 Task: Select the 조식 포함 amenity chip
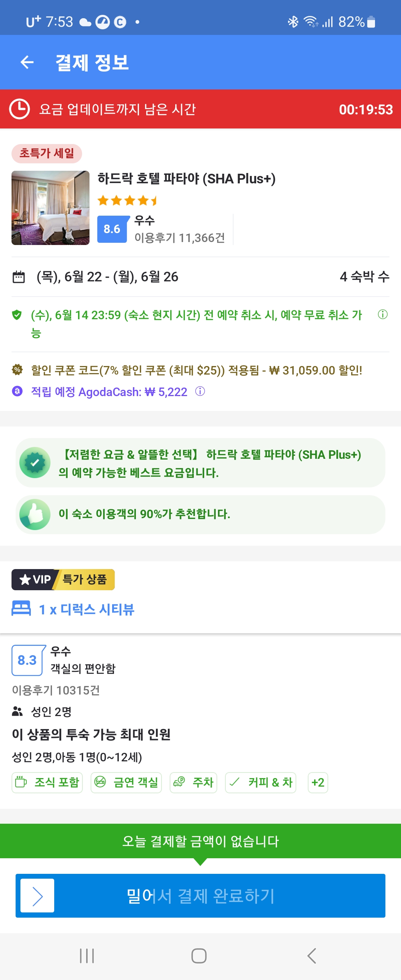(47, 782)
